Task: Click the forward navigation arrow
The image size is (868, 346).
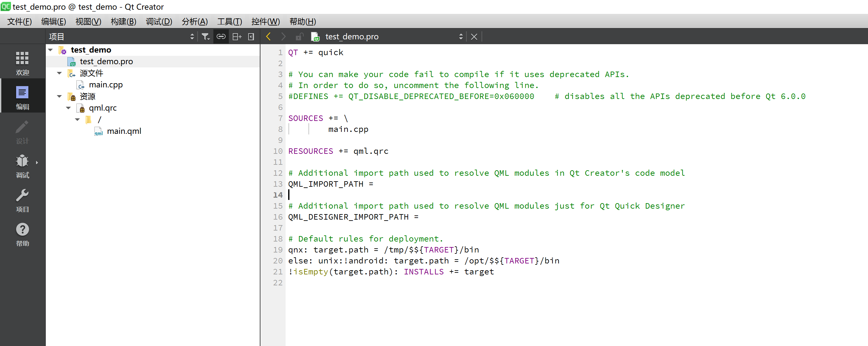Action: [283, 36]
